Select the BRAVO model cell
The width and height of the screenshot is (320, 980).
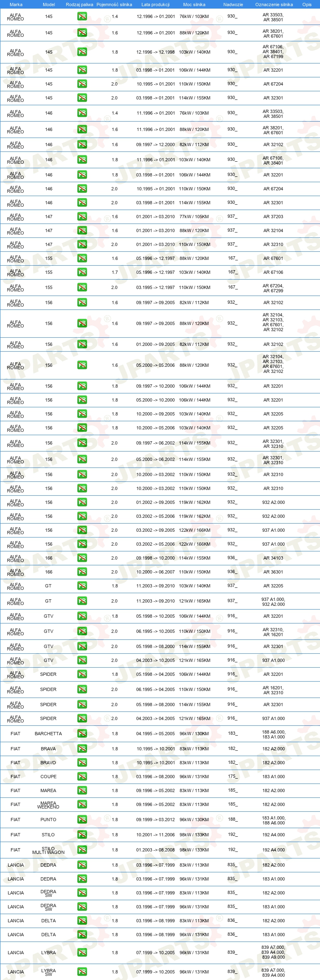(x=48, y=763)
